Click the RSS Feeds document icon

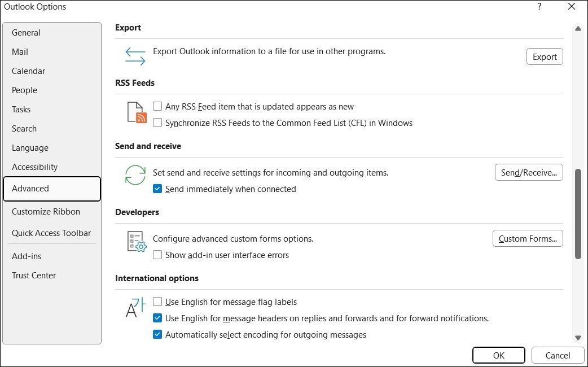pyautogui.click(x=137, y=112)
